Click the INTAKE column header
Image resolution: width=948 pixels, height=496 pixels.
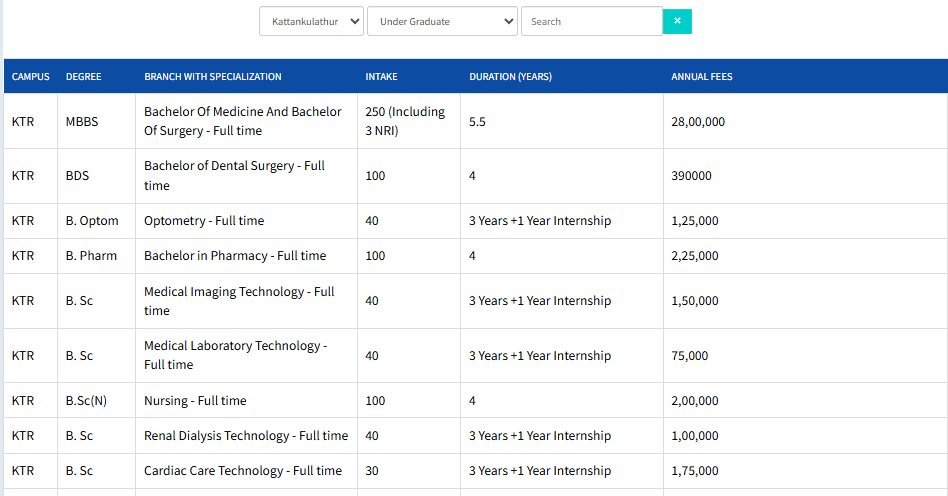[381, 77]
